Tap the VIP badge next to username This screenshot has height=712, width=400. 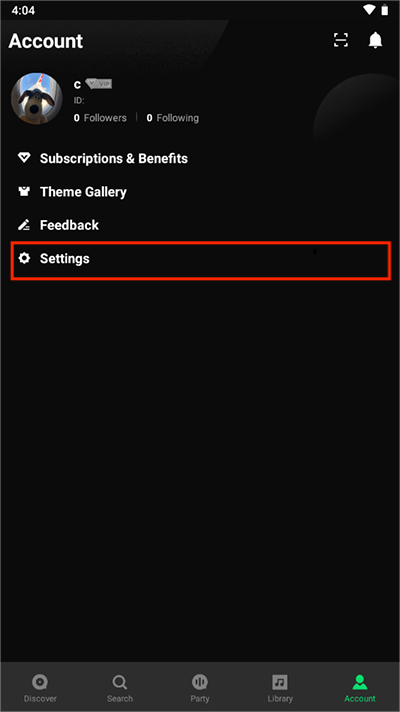(x=99, y=84)
